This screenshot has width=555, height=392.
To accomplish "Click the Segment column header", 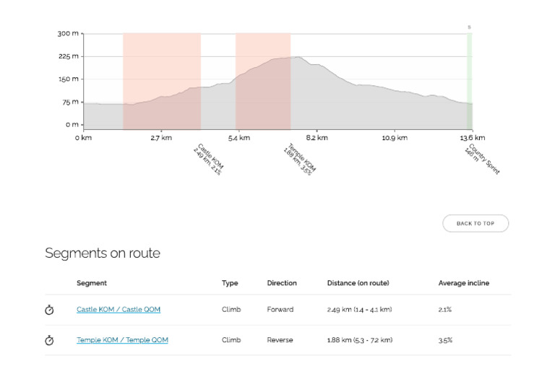I will [x=92, y=283].
